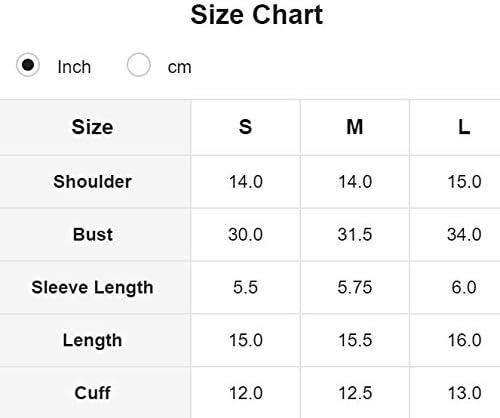
Task: Select the L size column header
Action: pos(464,127)
